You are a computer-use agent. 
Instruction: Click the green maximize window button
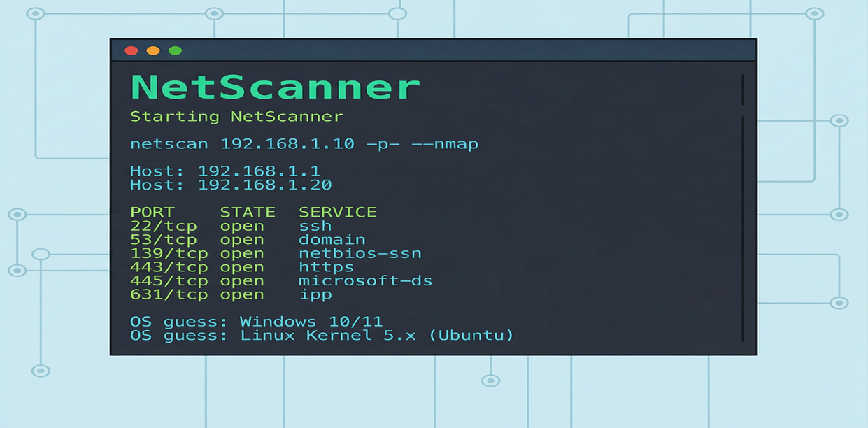pos(175,50)
